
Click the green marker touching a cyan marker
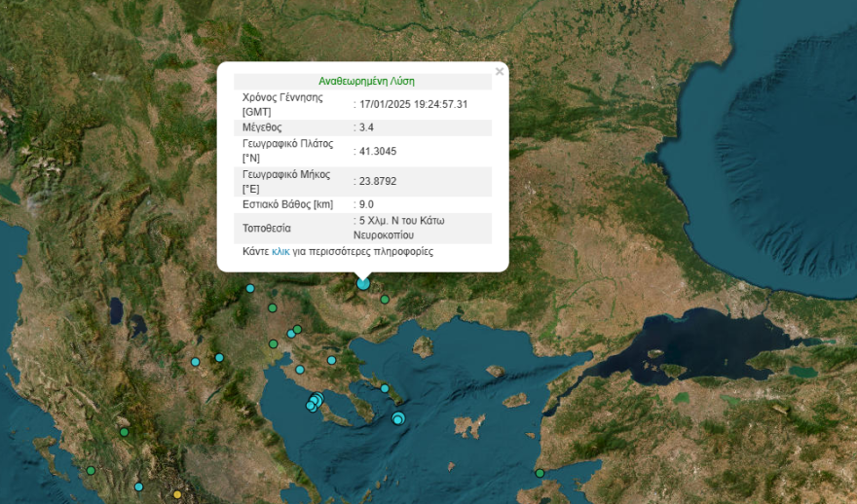tap(298, 329)
